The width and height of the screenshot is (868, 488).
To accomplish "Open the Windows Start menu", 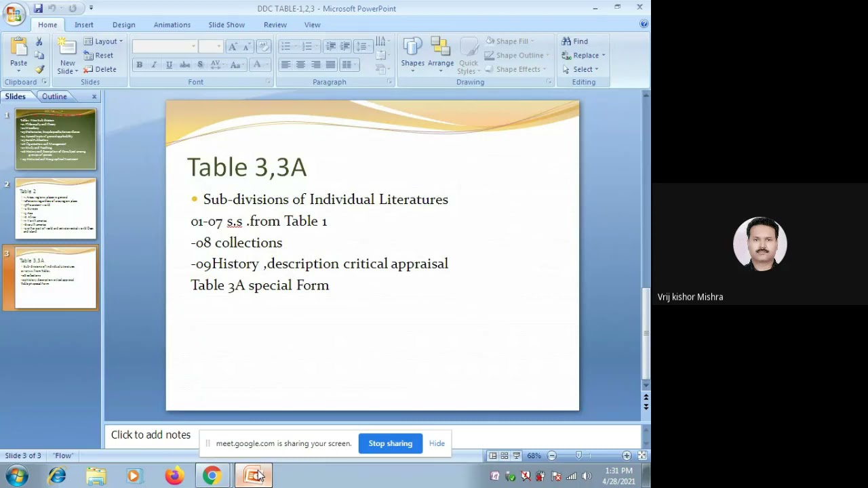I will (16, 476).
